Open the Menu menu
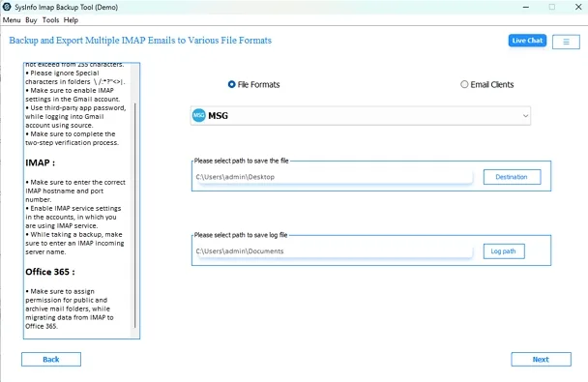588x382 pixels. [x=12, y=20]
